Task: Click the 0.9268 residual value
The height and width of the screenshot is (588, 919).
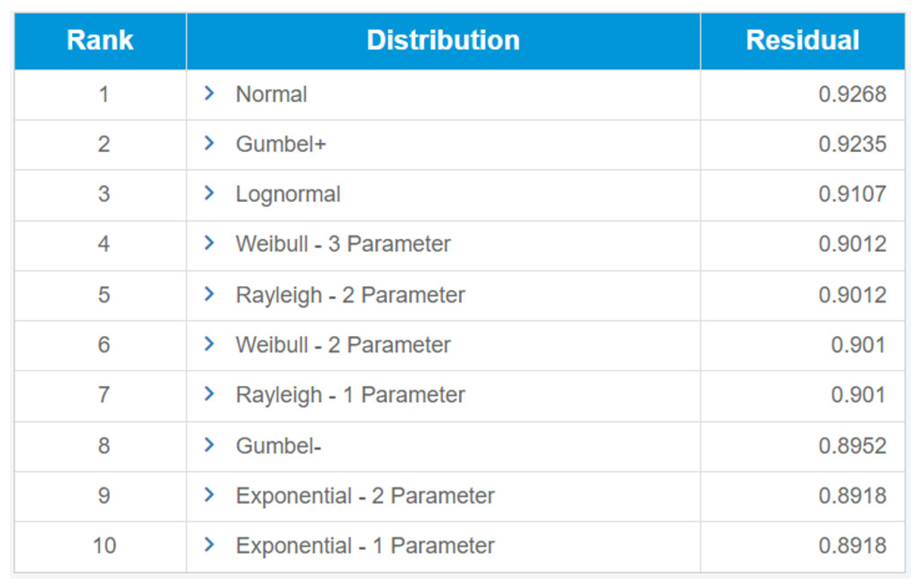Action: 852,94
